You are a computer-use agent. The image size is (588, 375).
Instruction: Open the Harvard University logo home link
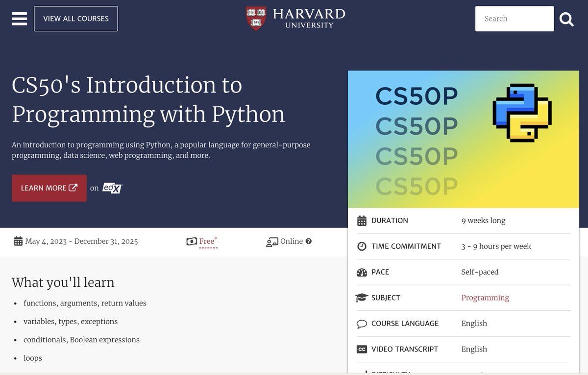click(295, 19)
